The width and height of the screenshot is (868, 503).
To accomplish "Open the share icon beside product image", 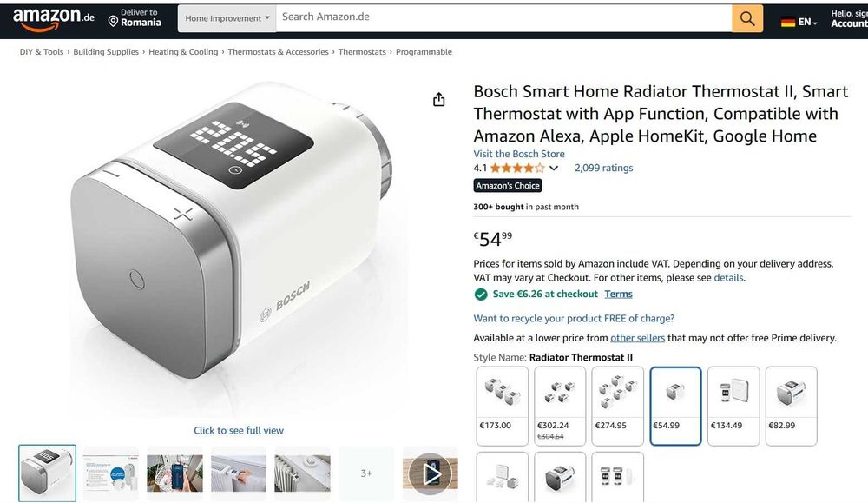I will [x=439, y=100].
